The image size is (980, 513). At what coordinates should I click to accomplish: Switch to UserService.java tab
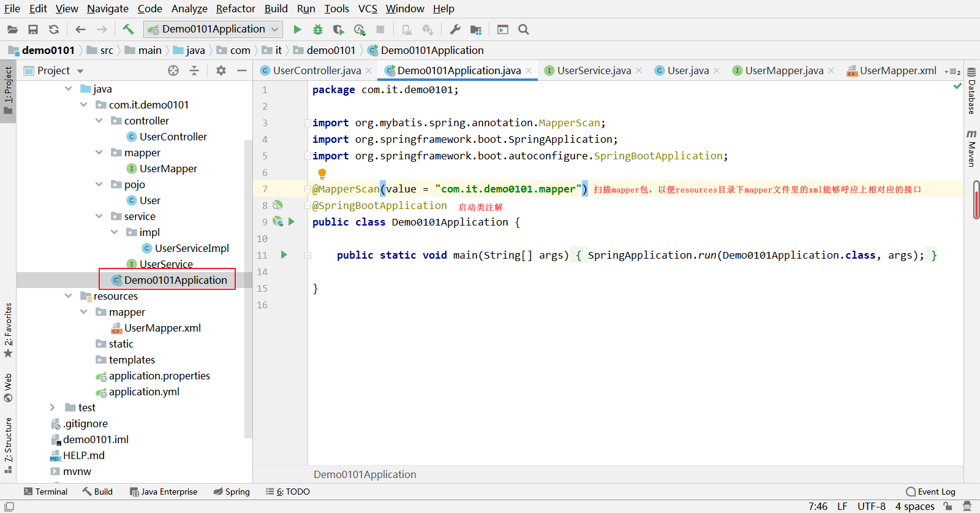[594, 70]
